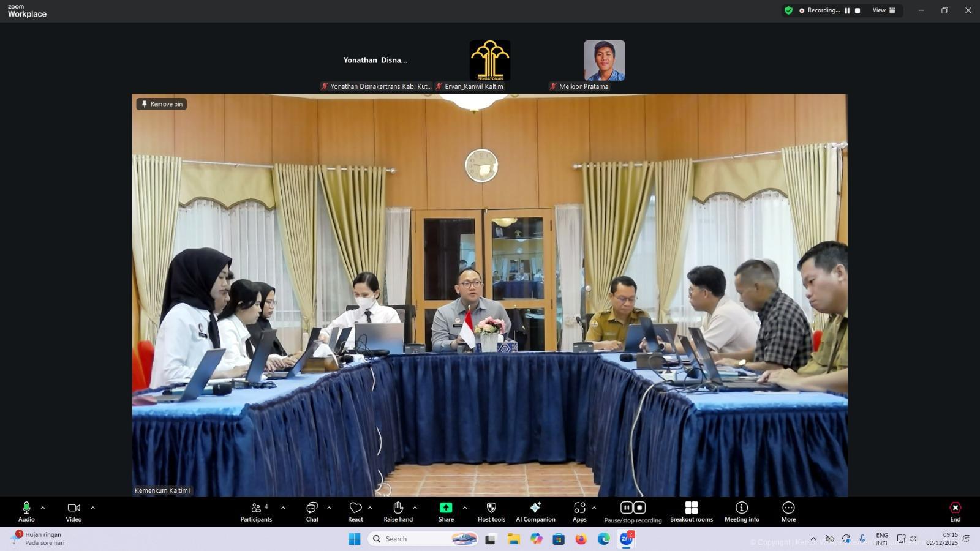Screen dimensions: 980x551
Task: Expand the Audio options arrow
Action: click(x=43, y=508)
